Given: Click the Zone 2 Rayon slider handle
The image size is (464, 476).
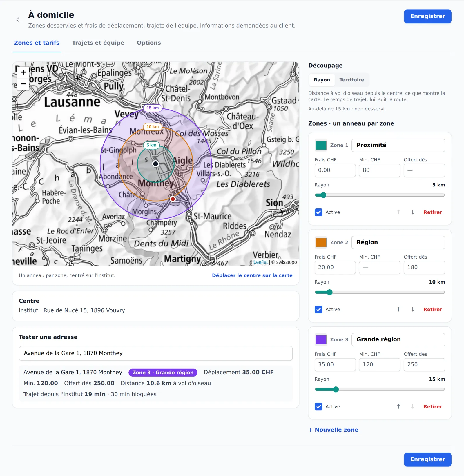Looking at the screenshot, I should coord(329,292).
